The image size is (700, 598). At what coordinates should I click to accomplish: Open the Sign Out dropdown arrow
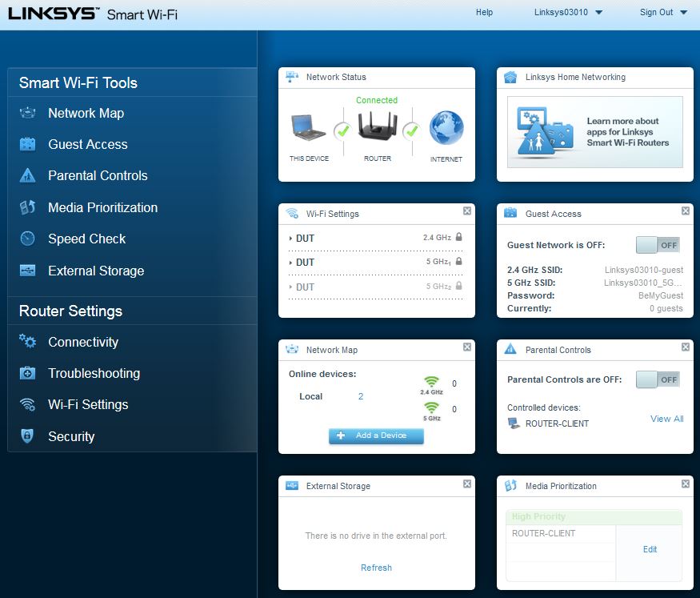pos(683,13)
